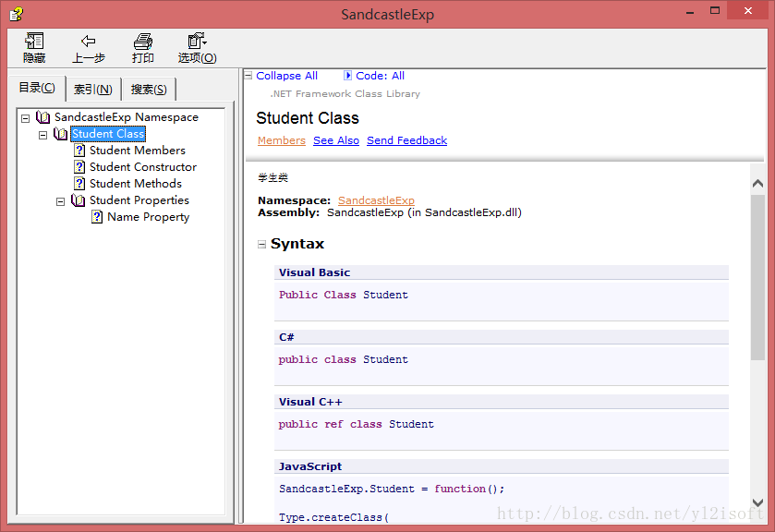Click the Assembly: SandcastleExp text line

[x=390, y=212]
